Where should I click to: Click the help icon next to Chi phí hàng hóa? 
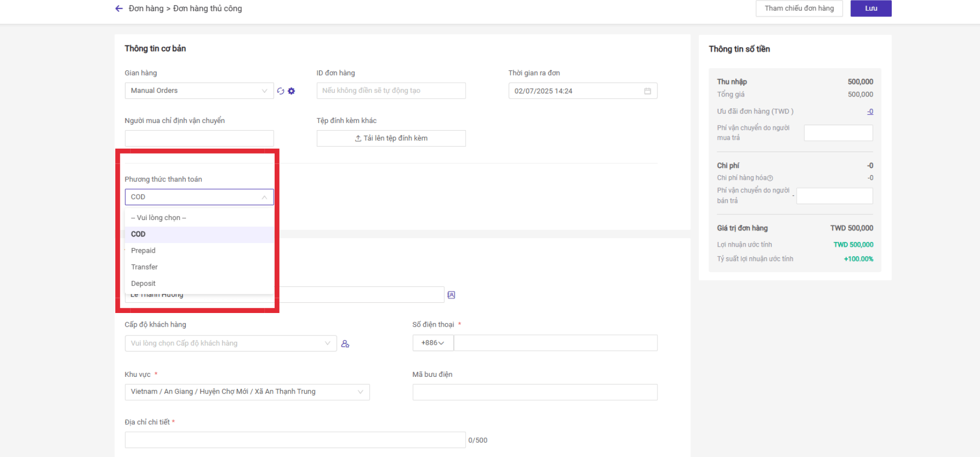[770, 178]
